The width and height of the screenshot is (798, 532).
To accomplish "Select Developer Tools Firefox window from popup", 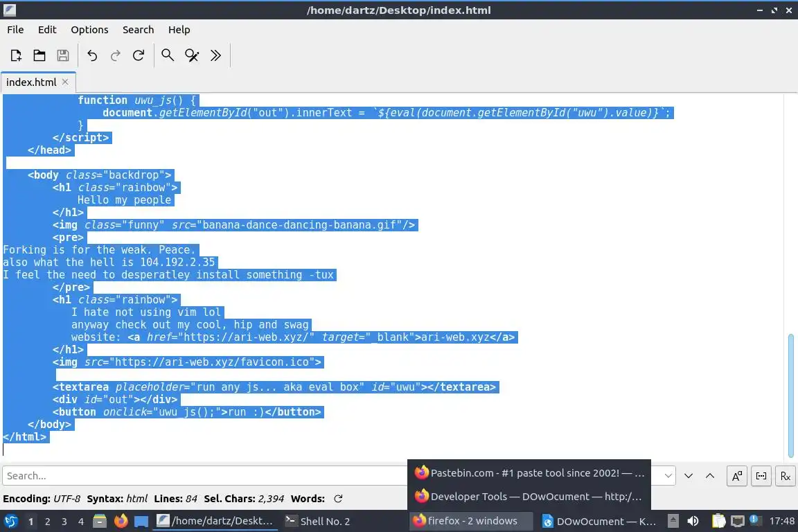I will coord(529,496).
